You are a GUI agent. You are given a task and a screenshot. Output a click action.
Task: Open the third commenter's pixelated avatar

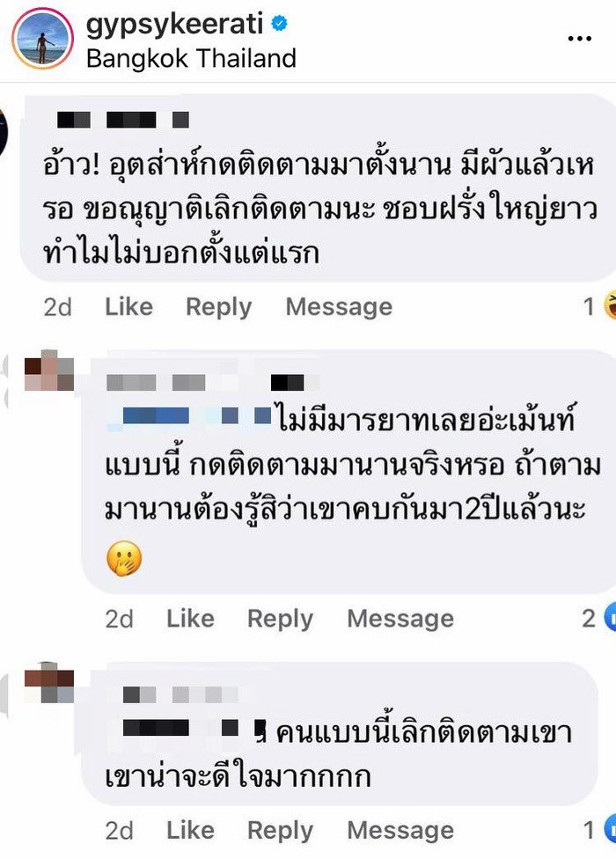[48, 683]
